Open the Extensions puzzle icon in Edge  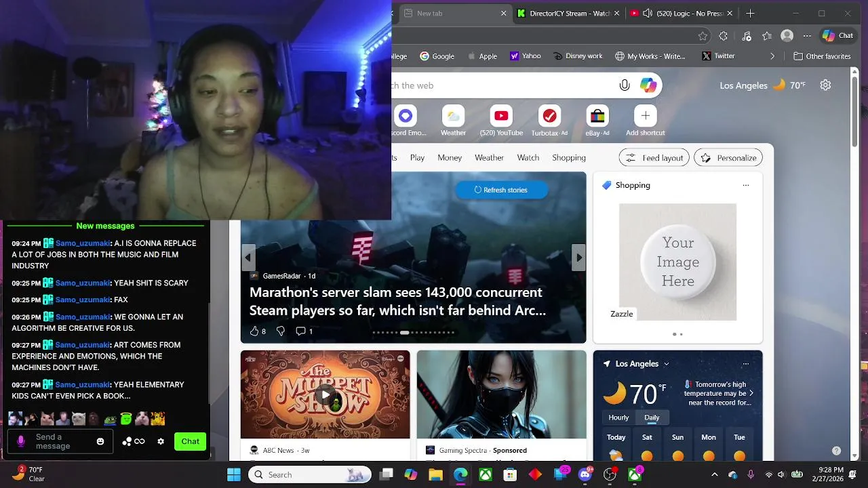tap(724, 36)
